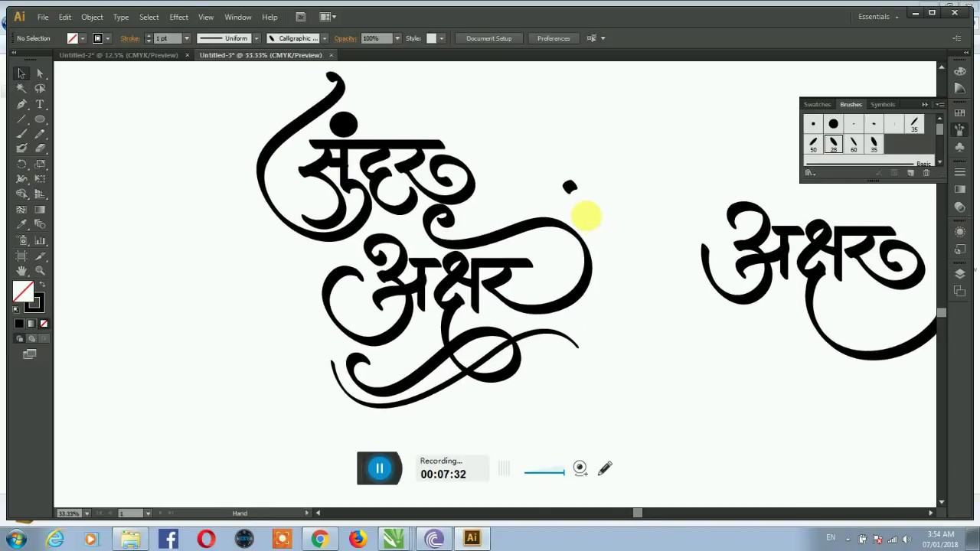Select the Direct Selection tool
This screenshot has height=551, width=980.
(x=40, y=73)
